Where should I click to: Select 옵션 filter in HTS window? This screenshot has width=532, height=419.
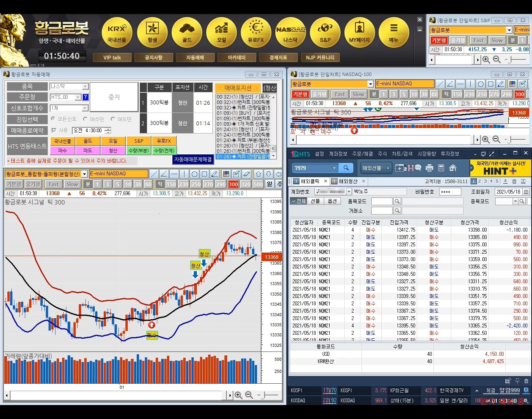pyautogui.click(x=332, y=201)
